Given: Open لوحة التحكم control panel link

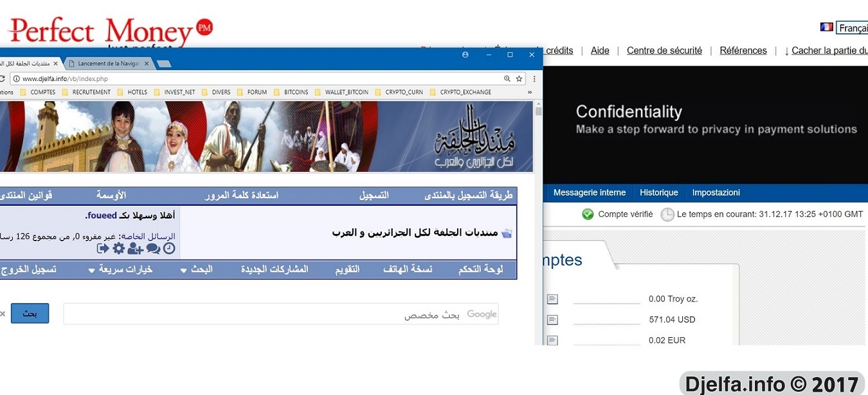Looking at the screenshot, I should (481, 269).
